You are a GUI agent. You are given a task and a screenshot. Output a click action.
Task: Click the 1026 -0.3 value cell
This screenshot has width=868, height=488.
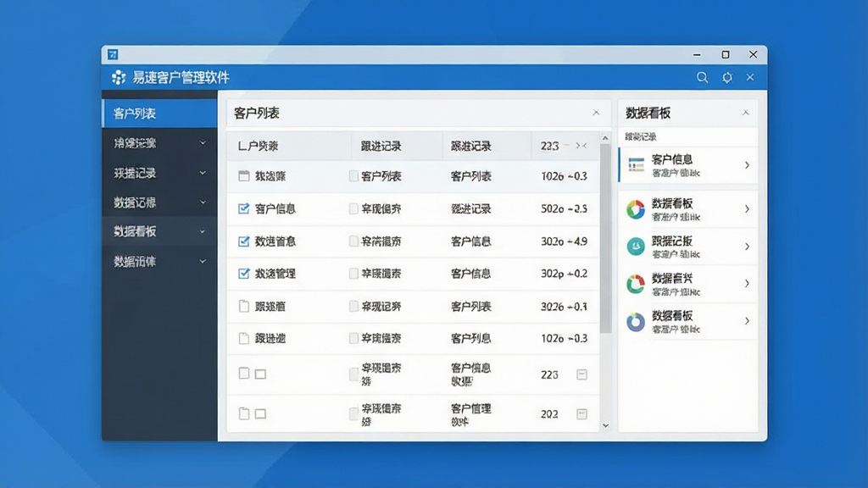564,176
